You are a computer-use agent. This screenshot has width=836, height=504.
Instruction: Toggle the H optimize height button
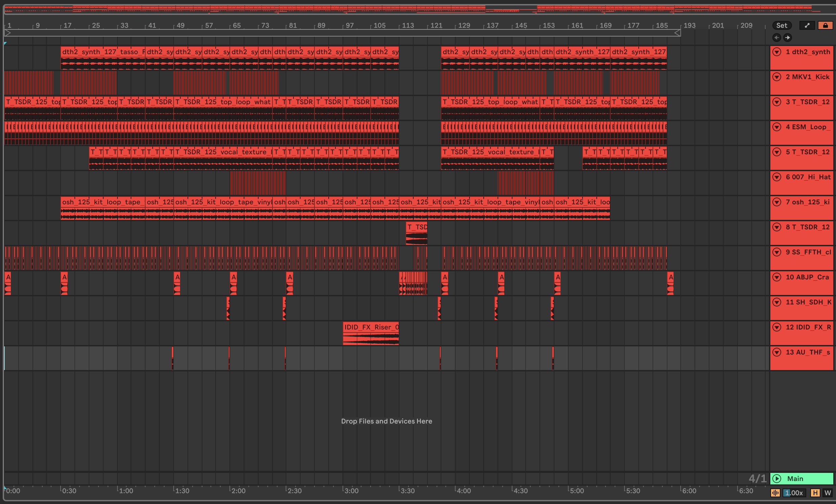[x=815, y=493]
